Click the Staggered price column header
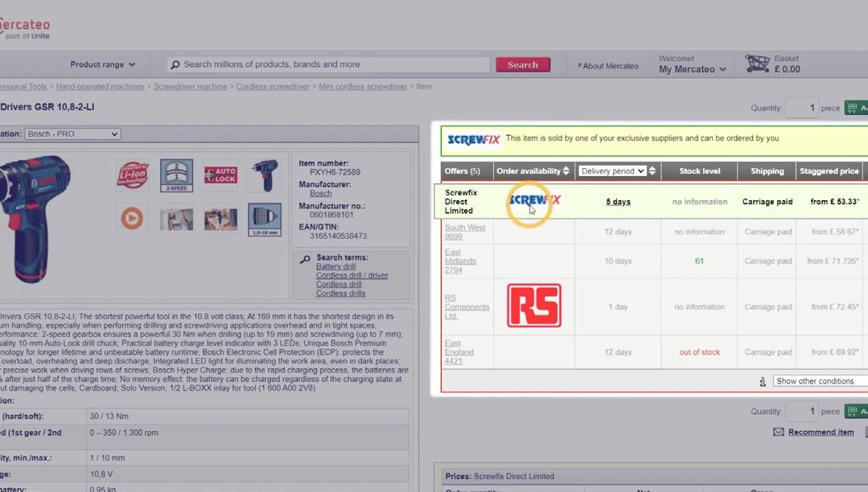868x492 pixels. (829, 171)
